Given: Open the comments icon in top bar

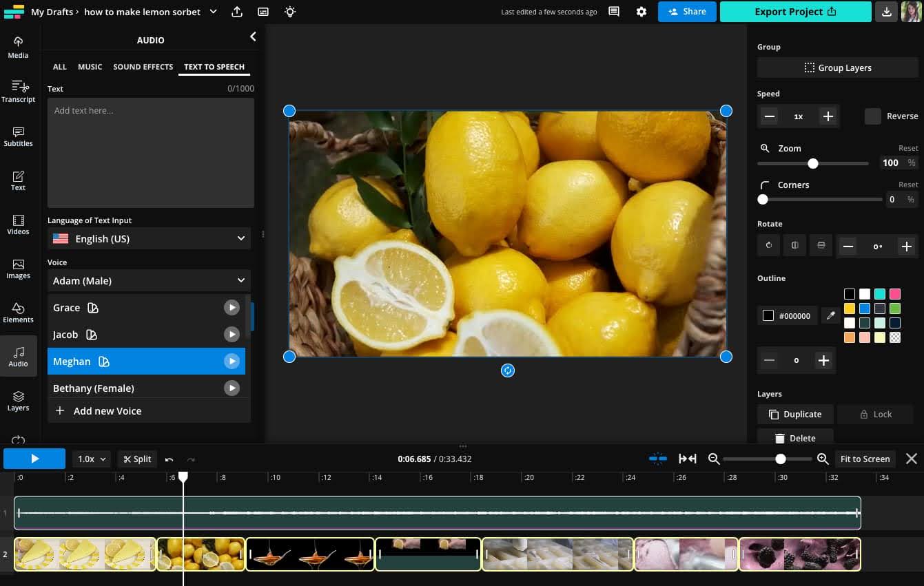Looking at the screenshot, I should (x=614, y=12).
